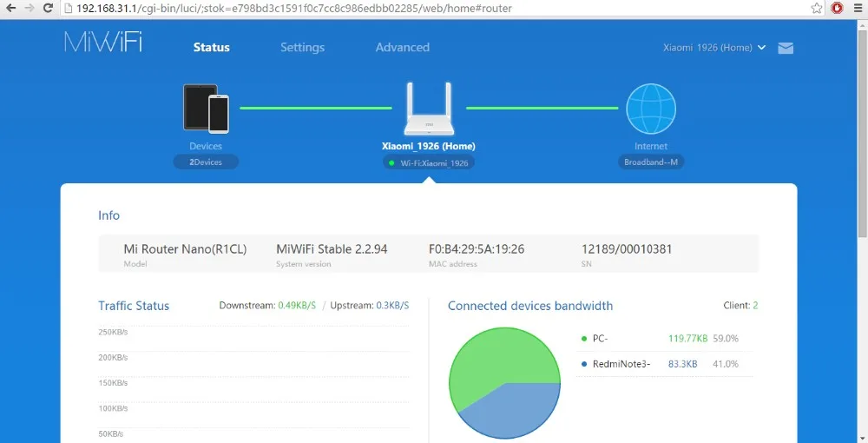Click the Broadband--M pill button
The width and height of the screenshot is (868, 443).
[651, 162]
